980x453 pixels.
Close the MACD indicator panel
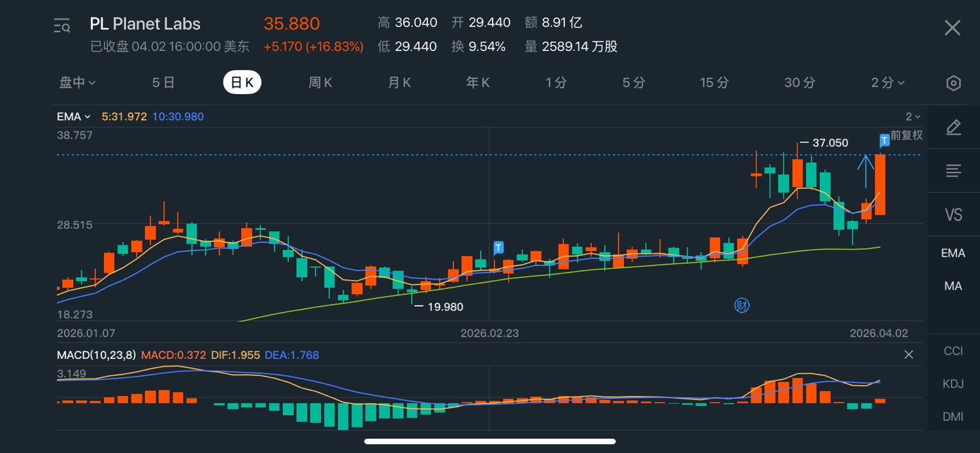[x=908, y=355]
